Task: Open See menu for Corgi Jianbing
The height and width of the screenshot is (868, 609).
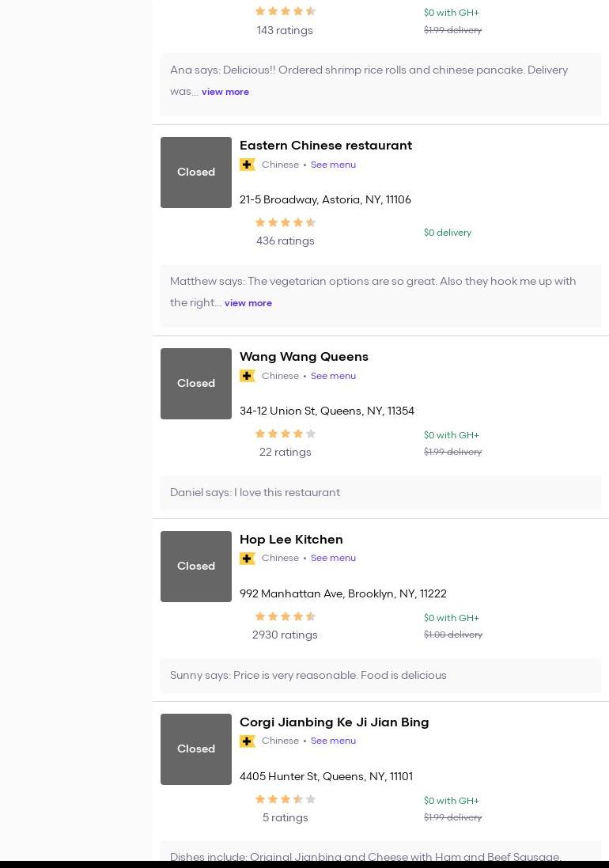Action: (333, 741)
